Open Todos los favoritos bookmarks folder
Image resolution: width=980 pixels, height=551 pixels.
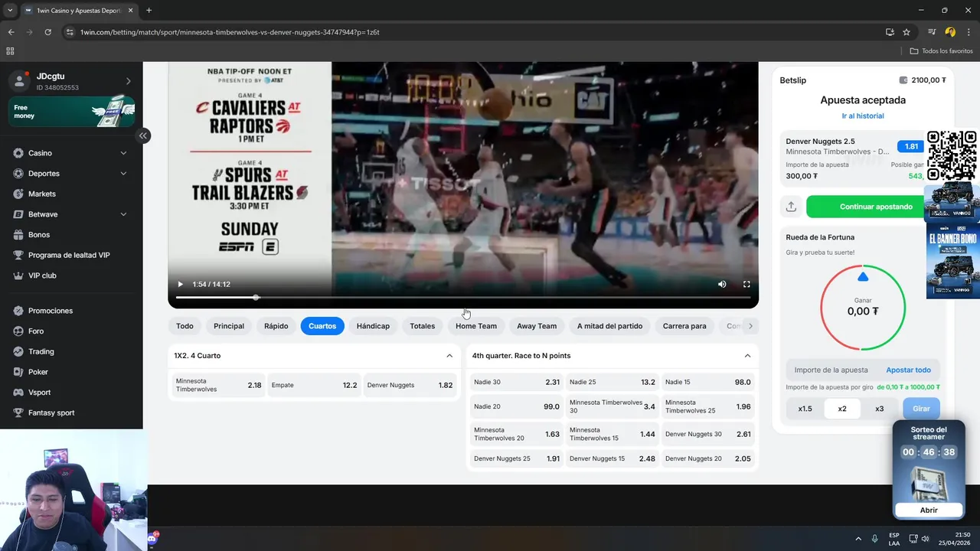[941, 51]
